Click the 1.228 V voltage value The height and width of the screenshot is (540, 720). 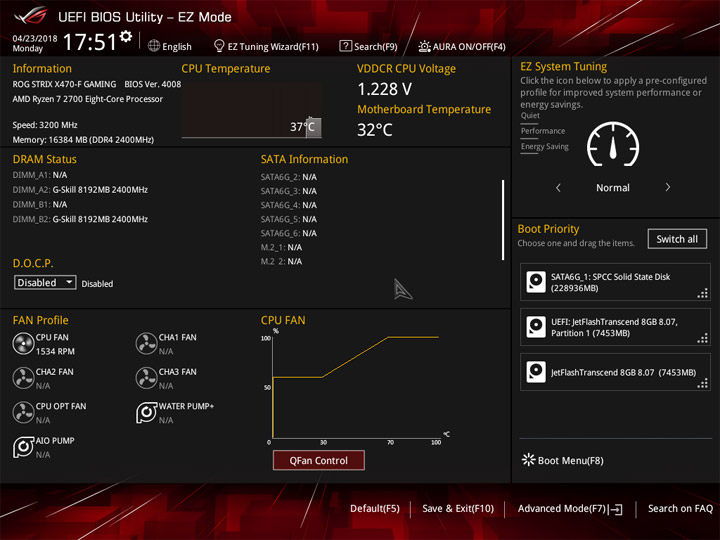click(384, 89)
